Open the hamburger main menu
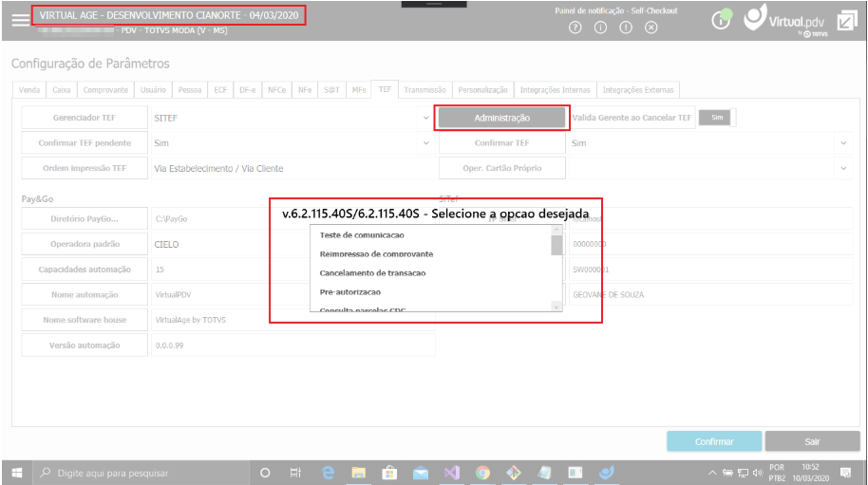This screenshot has width=868, height=485. [x=21, y=20]
